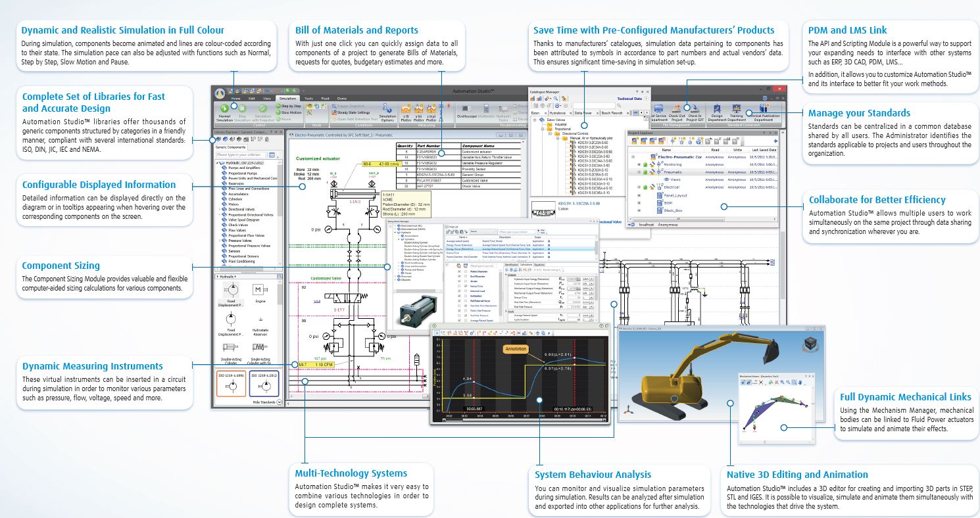The image size is (980, 518).
Task: Open the Oscilloscope instrument
Action: [x=466, y=112]
